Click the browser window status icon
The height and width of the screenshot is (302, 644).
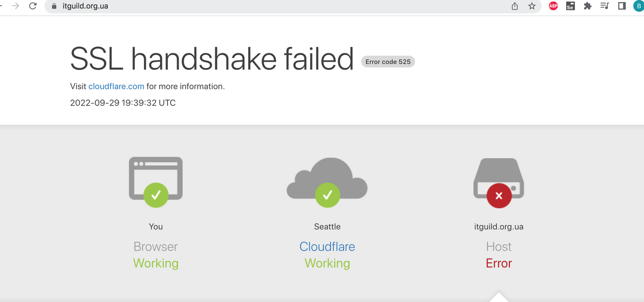pyautogui.click(x=155, y=181)
